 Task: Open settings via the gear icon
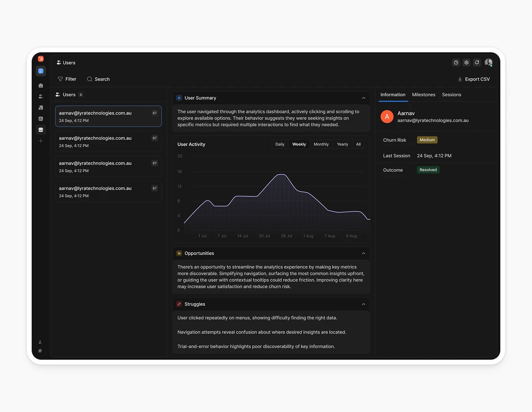[466, 62]
